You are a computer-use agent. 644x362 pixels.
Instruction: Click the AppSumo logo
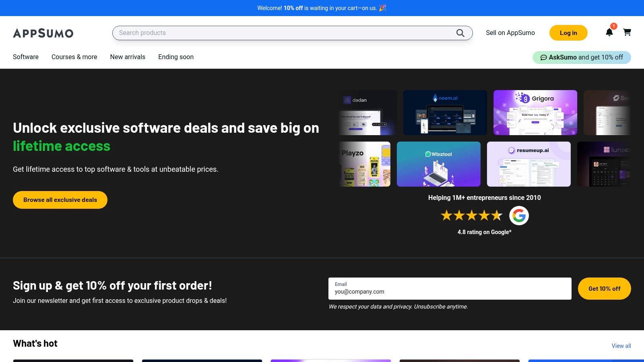pos(43,33)
